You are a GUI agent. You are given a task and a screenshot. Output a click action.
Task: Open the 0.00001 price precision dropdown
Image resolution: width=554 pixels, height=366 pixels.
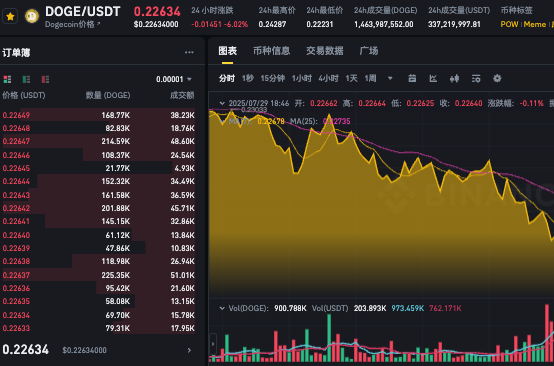pyautogui.click(x=174, y=79)
